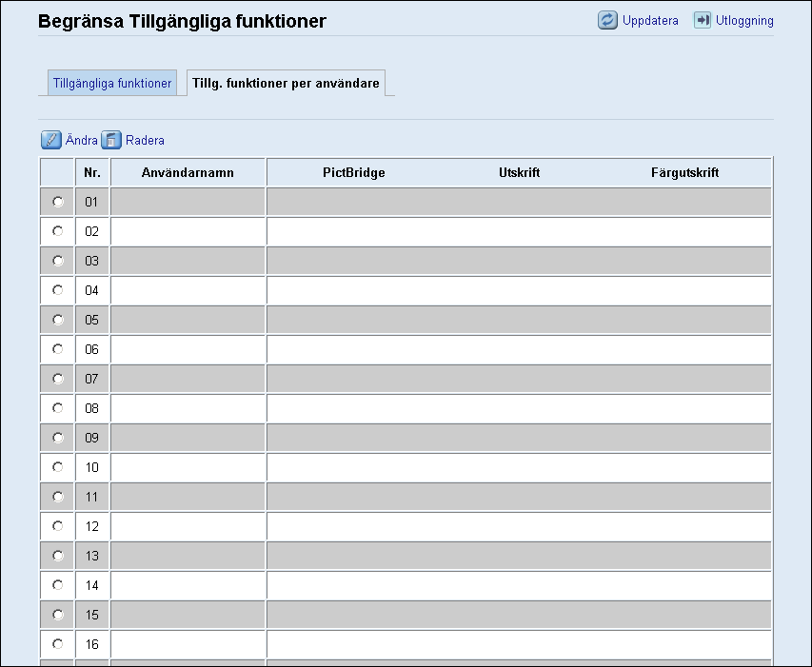Click the Uppdatera refresh icon
Image resolution: width=812 pixels, height=667 pixels.
(607, 20)
